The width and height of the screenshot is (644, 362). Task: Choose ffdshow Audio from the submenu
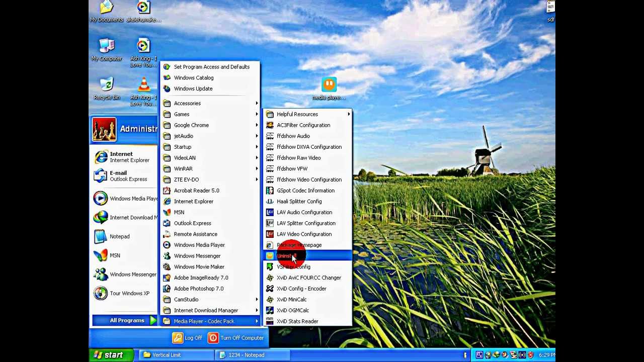coord(308,136)
